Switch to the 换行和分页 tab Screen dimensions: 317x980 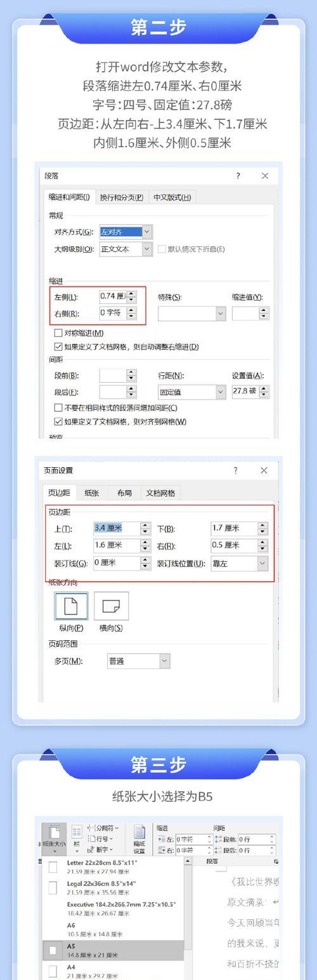(x=122, y=197)
